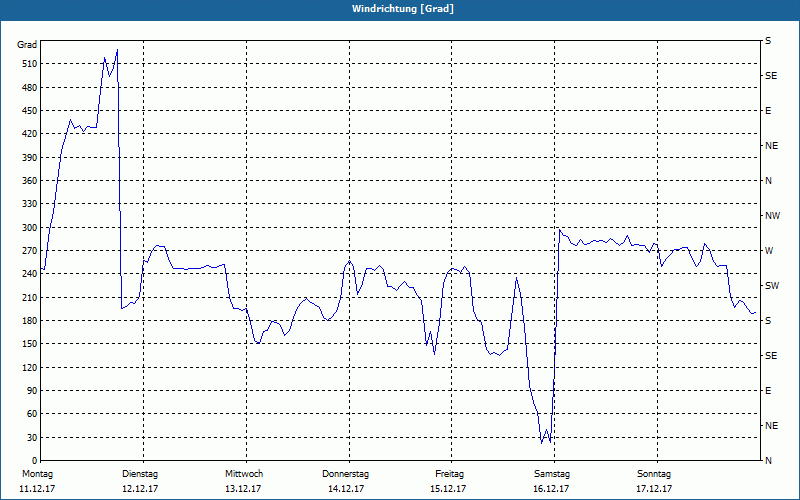Select the date 15.12.17

click(448, 489)
